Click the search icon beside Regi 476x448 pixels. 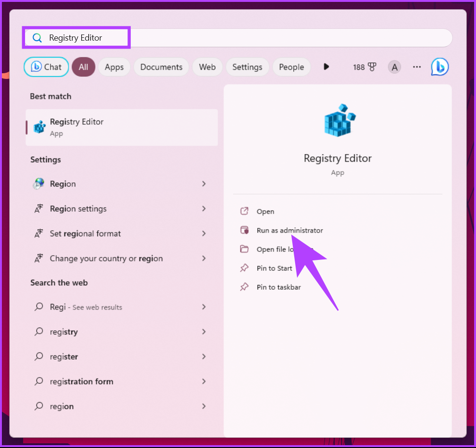pos(39,307)
